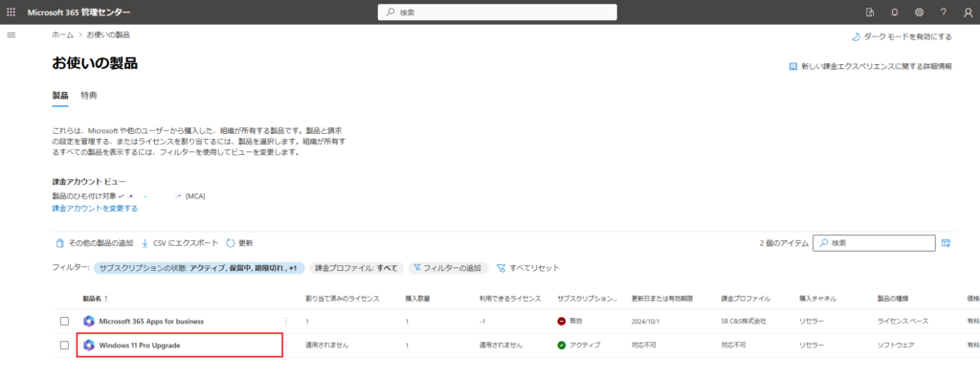Screen dimensions: 980x381
Task: Open the app launcher waffle icon
Action: pyautogui.click(x=11, y=11)
